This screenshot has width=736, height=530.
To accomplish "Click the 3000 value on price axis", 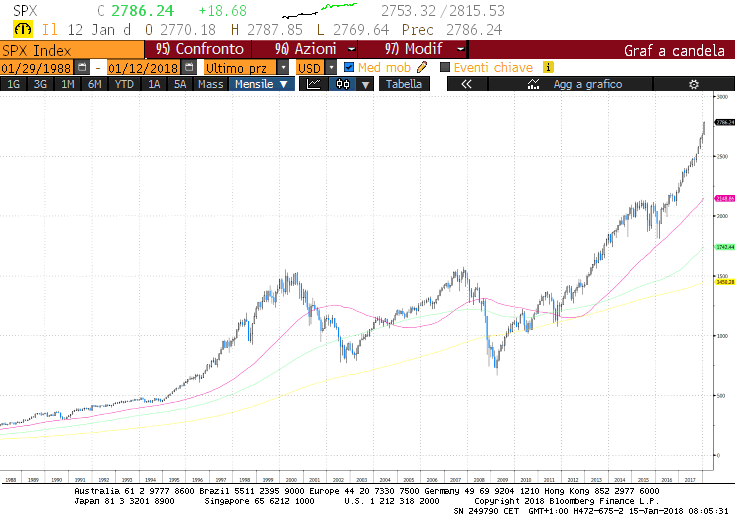I will [x=722, y=97].
